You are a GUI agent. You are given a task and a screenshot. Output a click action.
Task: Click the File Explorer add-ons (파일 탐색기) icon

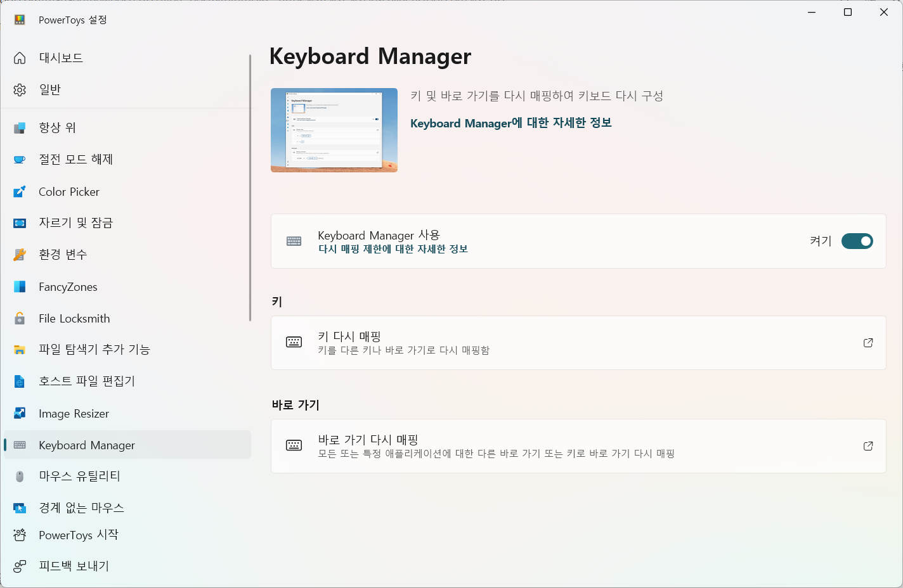20,350
